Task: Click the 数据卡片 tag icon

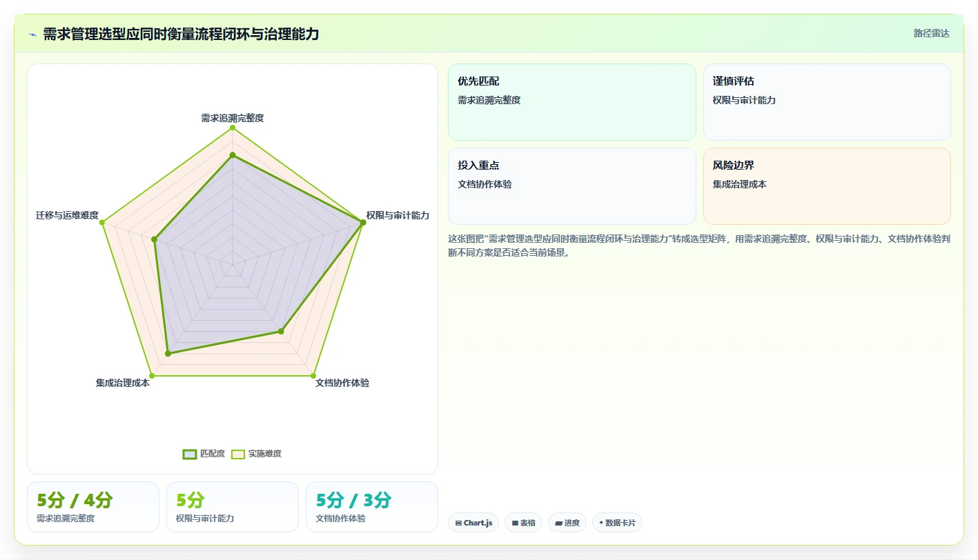Action: [601, 523]
